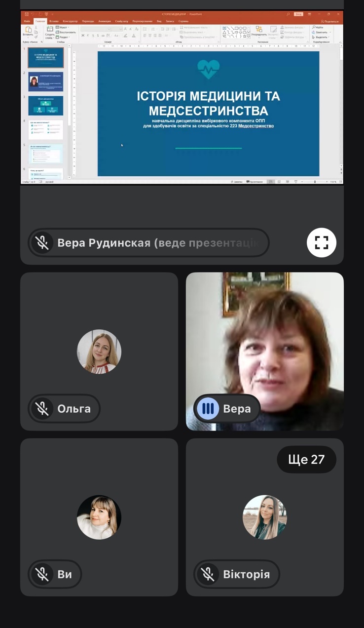Switch to the Слайд-шоу ribbon tab
This screenshot has width=364, height=628.
(122, 21)
